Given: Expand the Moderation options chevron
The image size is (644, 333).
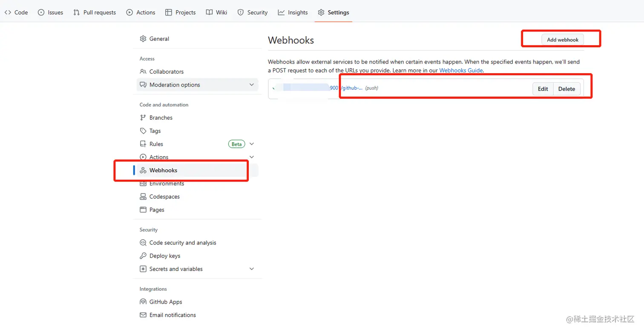Looking at the screenshot, I should [252, 85].
